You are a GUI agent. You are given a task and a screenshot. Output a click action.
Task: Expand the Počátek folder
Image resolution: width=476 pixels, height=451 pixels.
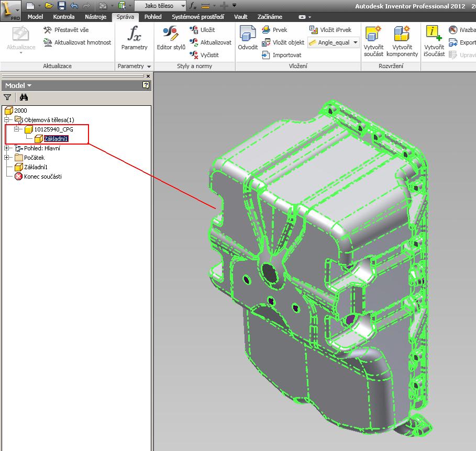point(7,158)
